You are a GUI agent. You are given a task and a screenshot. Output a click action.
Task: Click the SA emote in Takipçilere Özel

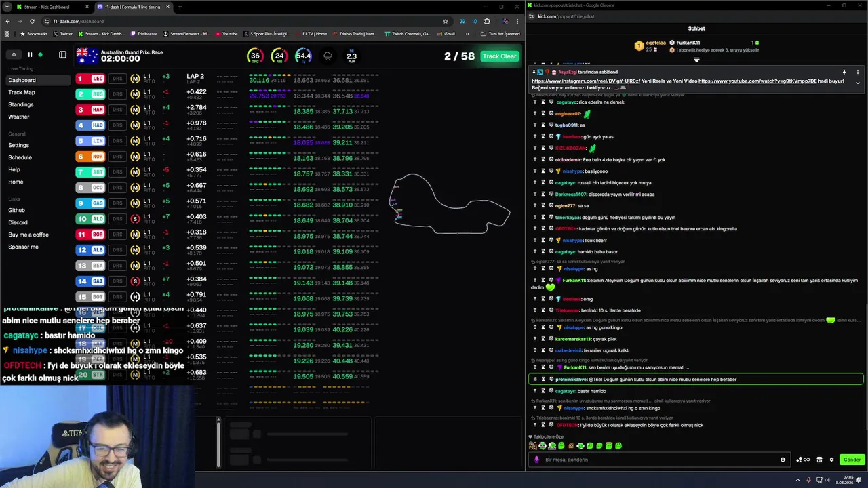(x=533, y=446)
